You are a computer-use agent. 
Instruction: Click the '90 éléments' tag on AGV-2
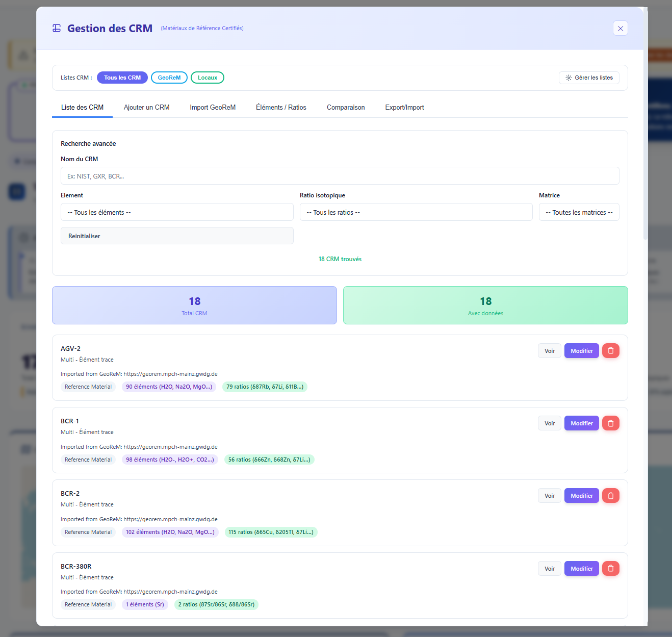pyautogui.click(x=169, y=387)
